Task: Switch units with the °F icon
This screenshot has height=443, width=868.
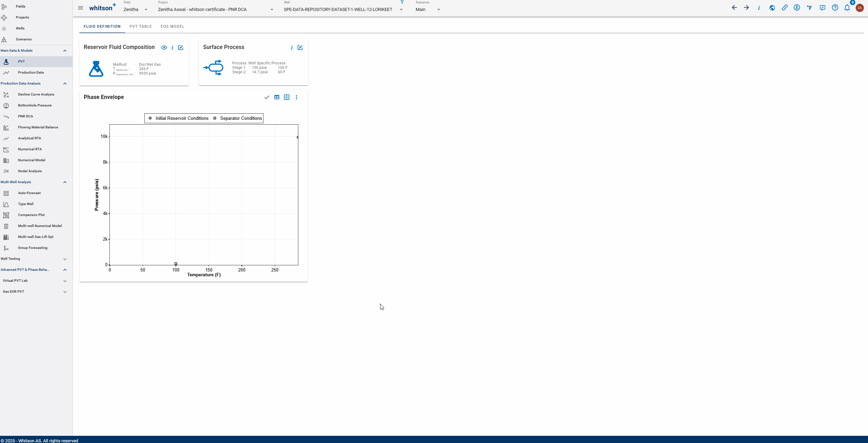Action: 809,8
